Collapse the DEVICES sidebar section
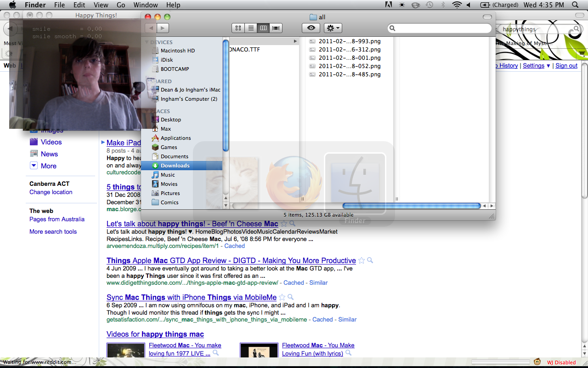Viewport: 588px width, 368px height. coord(147,42)
